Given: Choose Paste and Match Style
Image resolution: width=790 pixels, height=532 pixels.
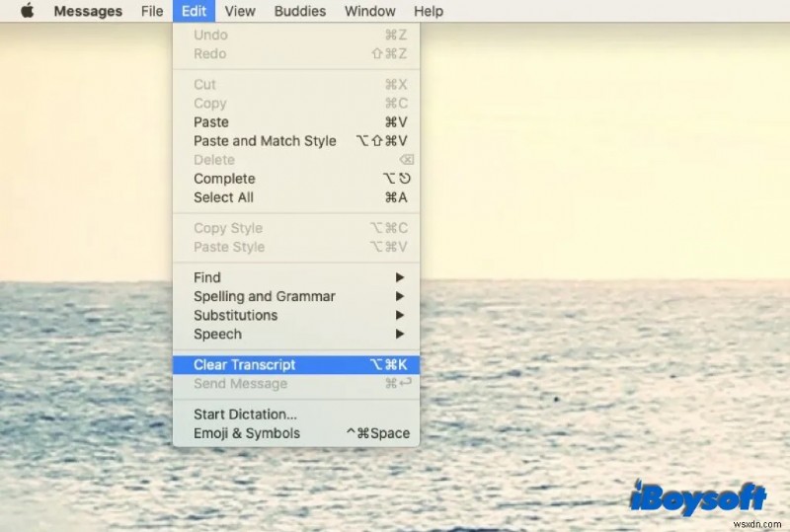Looking at the screenshot, I should (x=296, y=141).
